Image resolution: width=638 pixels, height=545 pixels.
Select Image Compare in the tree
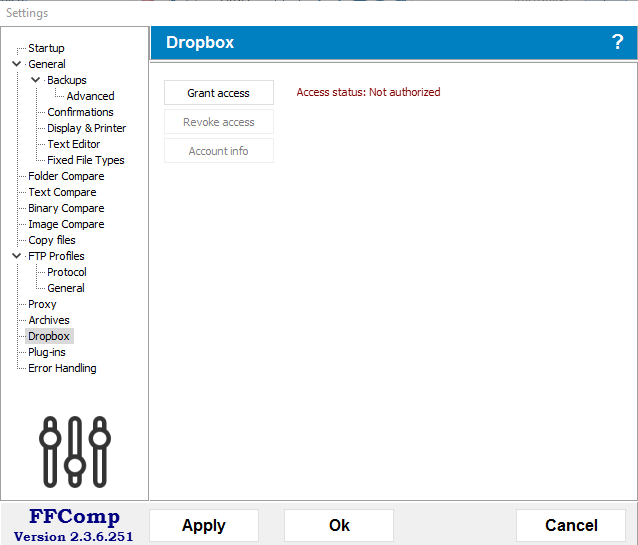tap(66, 224)
